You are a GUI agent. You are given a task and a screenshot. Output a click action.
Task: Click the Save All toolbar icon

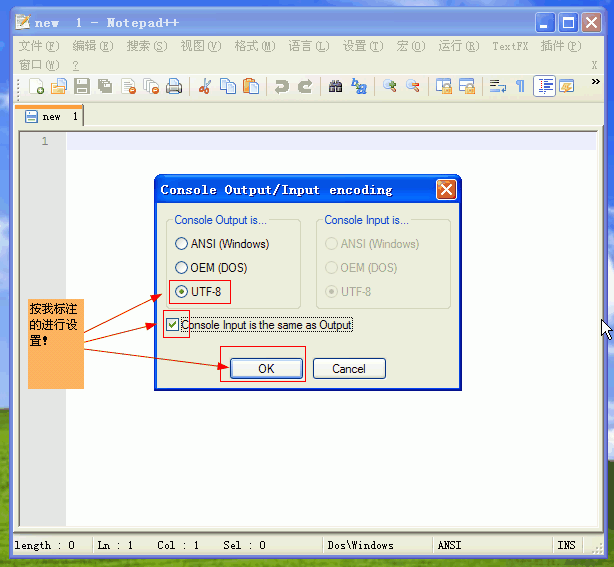point(105,86)
